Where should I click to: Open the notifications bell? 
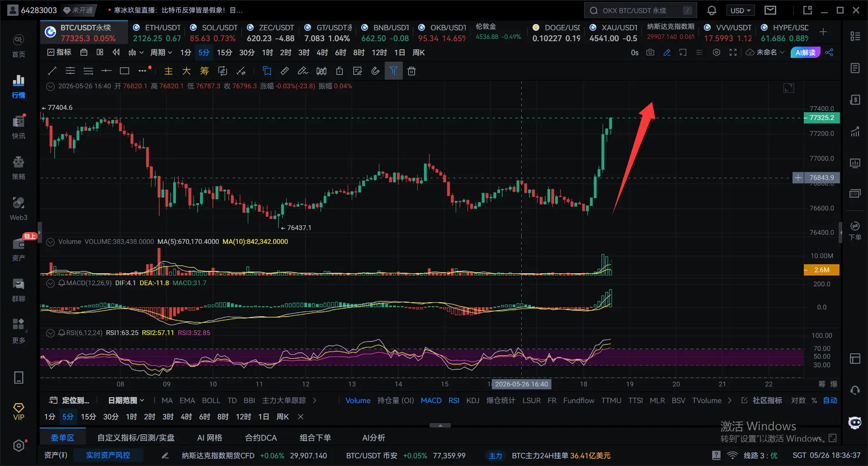click(712, 10)
